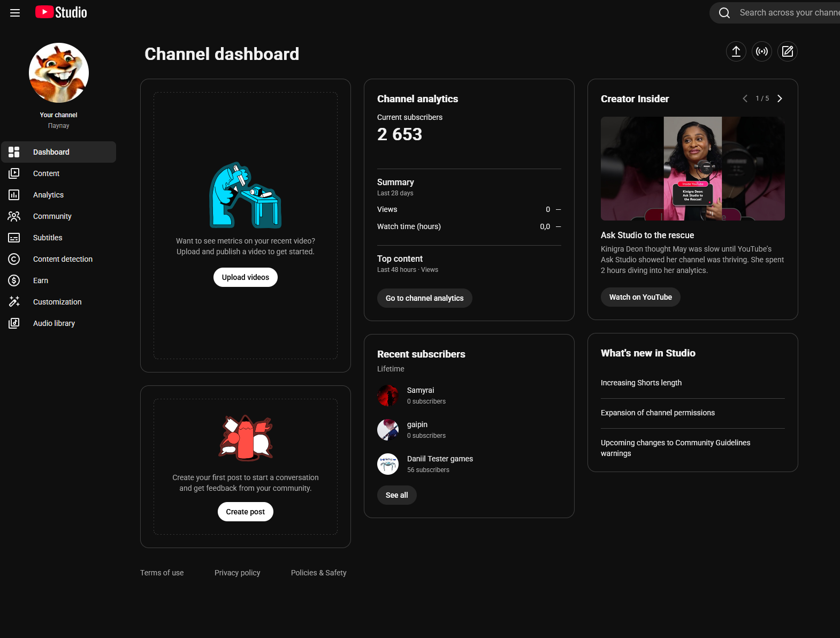Viewport: 840px width, 638px height.
Task: Click the Views row in Summary
Action: (469, 209)
